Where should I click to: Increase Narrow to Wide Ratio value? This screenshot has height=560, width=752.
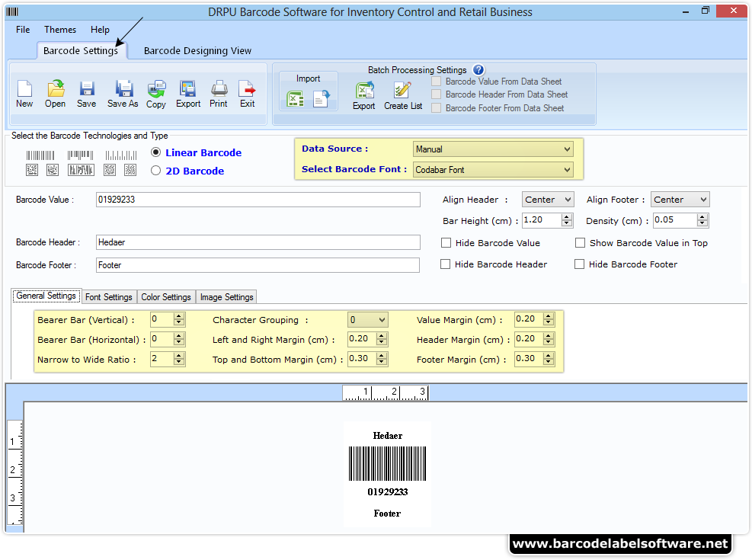[179, 356]
